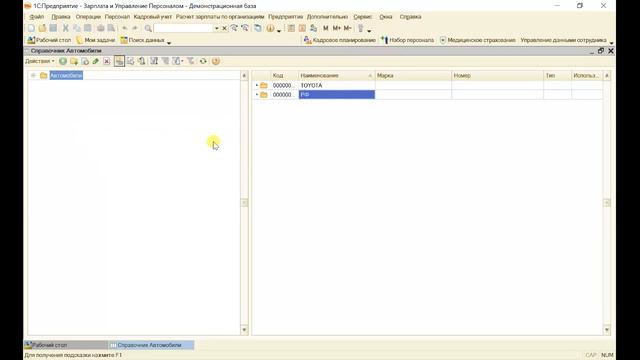This screenshot has width=640, height=360.
Task: Select the TOYOTA row name cell
Action: [337, 85]
